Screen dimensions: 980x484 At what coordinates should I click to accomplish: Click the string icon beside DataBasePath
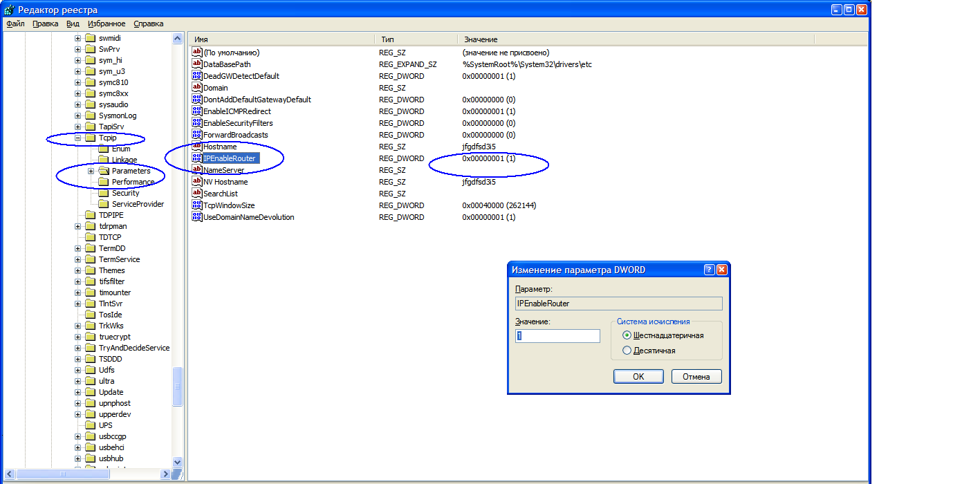tap(197, 64)
